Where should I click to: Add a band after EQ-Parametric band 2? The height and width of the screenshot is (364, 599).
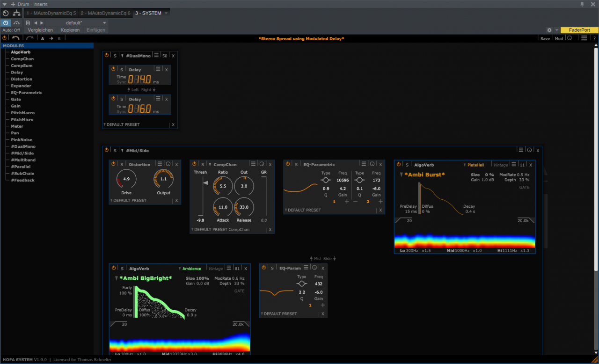coord(380,201)
